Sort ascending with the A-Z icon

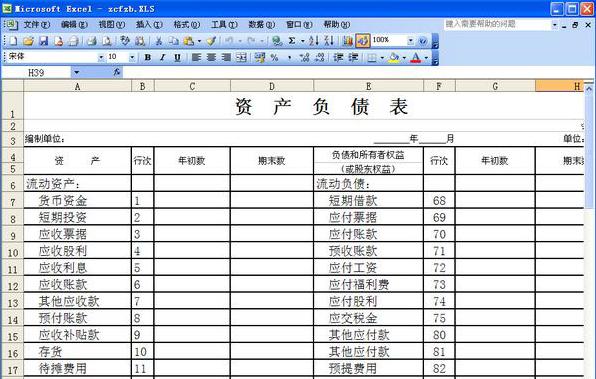point(314,40)
